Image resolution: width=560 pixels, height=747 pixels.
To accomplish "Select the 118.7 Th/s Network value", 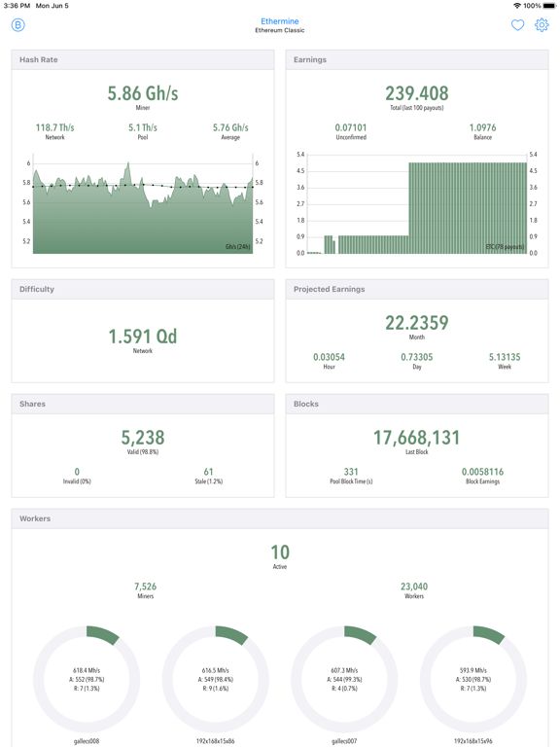I will 54,127.
